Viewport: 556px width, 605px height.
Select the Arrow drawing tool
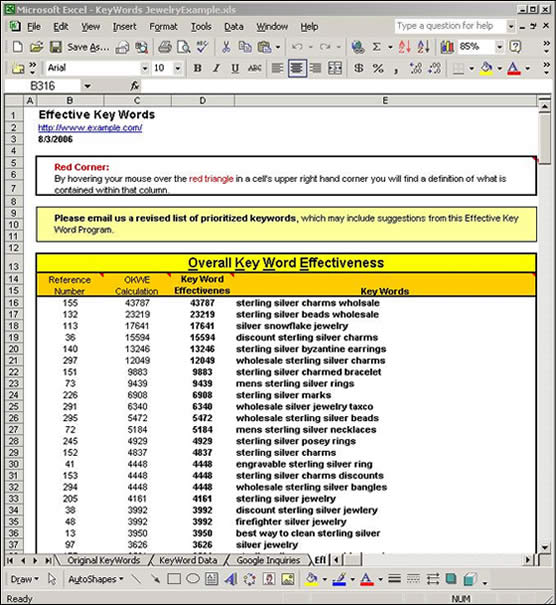tap(155, 579)
